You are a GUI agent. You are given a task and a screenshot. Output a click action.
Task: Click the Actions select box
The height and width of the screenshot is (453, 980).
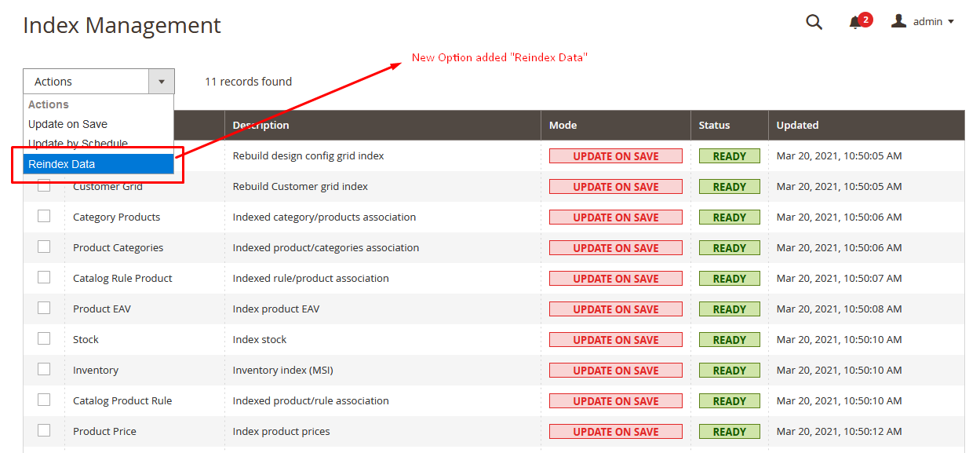coord(99,82)
